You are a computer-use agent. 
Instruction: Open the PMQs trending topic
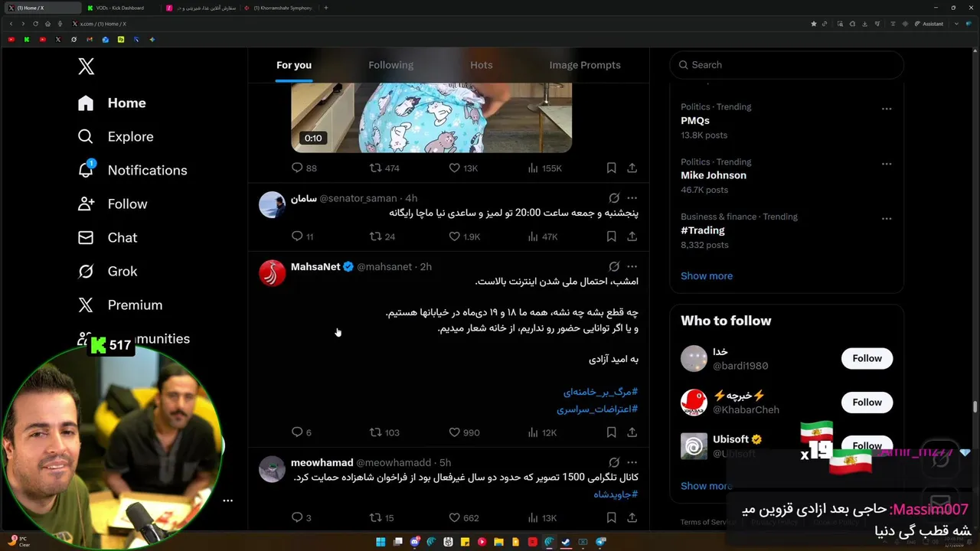(695, 121)
